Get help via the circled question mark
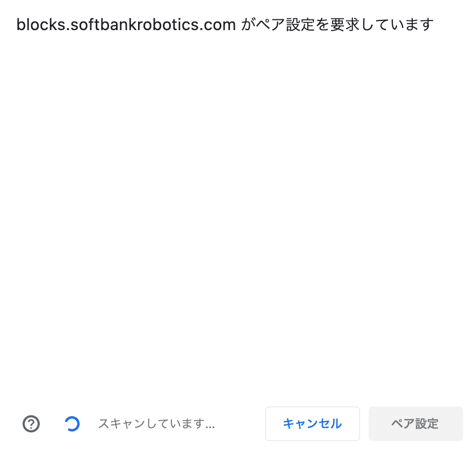The width and height of the screenshot is (476, 455). [31, 424]
